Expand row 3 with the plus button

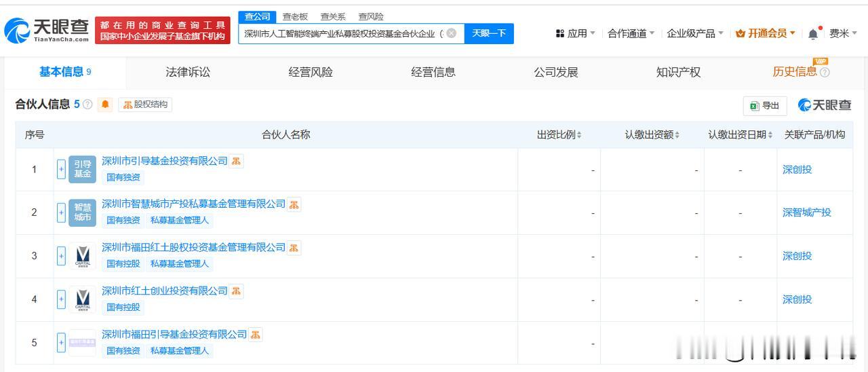click(x=61, y=256)
